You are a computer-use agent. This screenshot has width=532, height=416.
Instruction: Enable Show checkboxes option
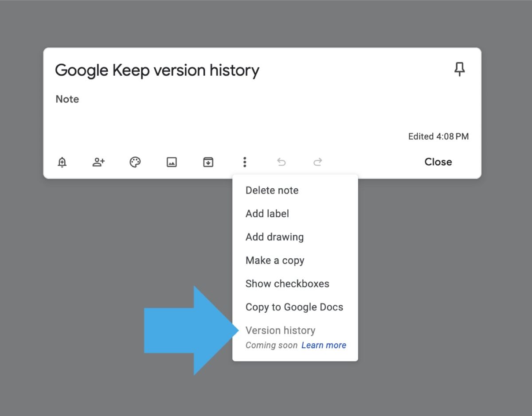287,284
